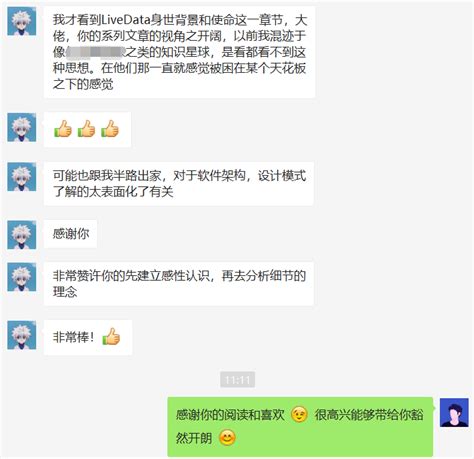Viewport: 474px width, 459px height.
Task: Click the avatar beside 非常赞许 message
Action: (22, 277)
